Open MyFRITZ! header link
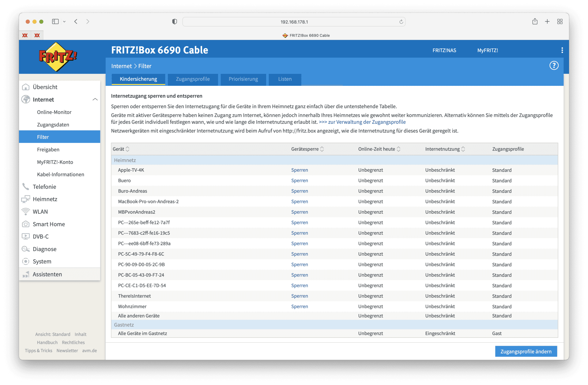The width and height of the screenshot is (588, 385). tap(488, 51)
